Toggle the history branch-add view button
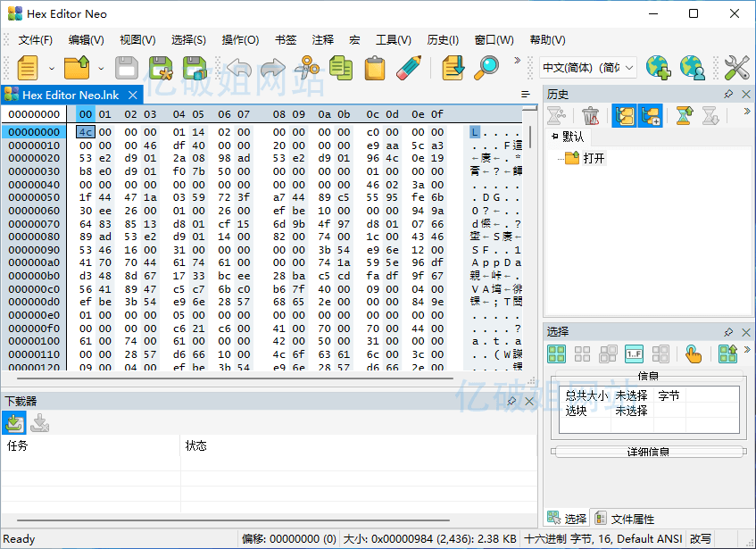The image size is (756, 549). [x=649, y=115]
